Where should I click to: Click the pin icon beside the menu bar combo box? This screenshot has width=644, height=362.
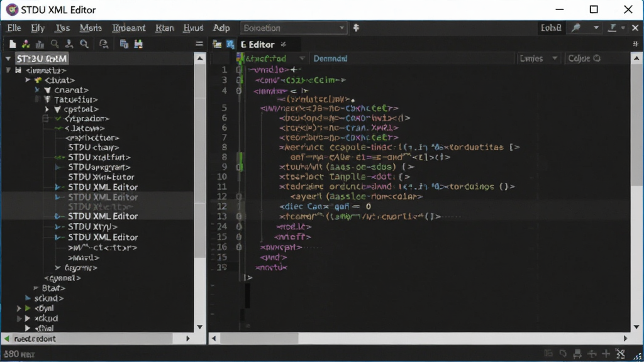pos(356,28)
